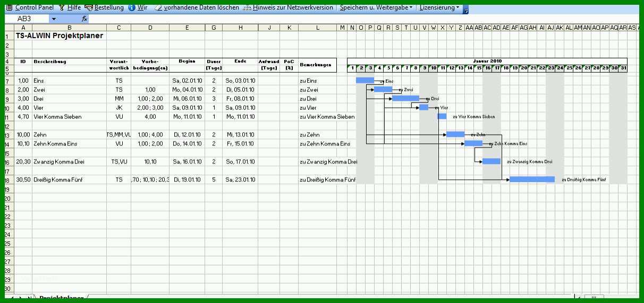Click the Gantt bar for Vier
644x303 pixels.
423,107
